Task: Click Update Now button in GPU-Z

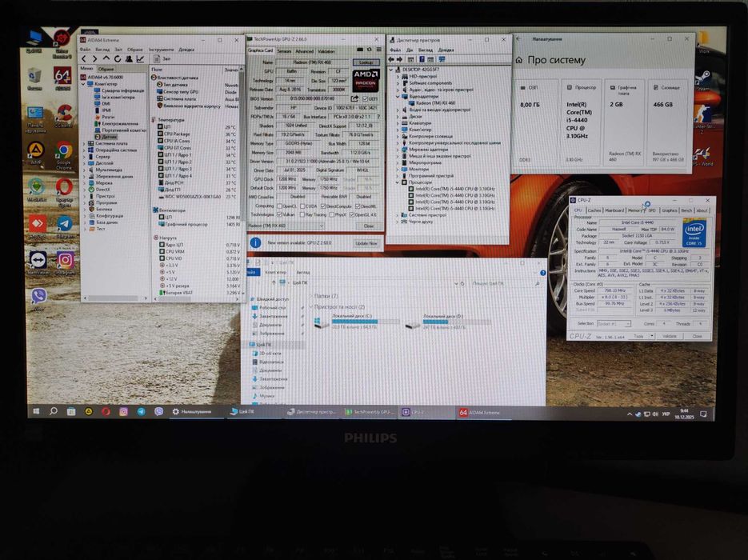Action: click(x=366, y=243)
